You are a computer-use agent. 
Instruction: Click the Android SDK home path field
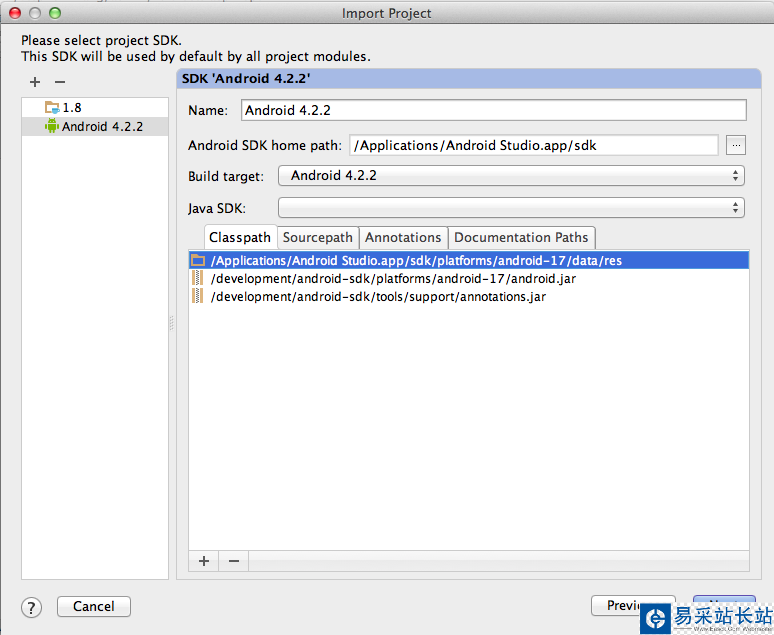click(534, 145)
